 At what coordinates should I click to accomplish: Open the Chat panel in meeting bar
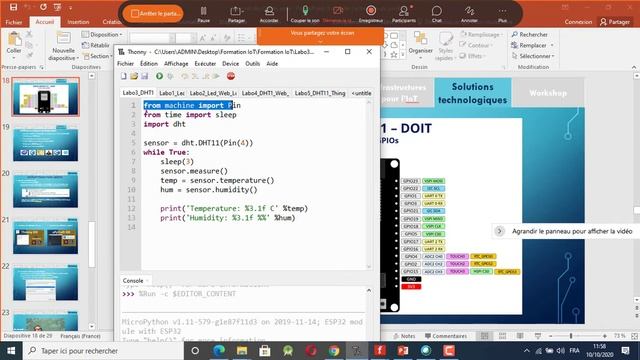[436, 14]
